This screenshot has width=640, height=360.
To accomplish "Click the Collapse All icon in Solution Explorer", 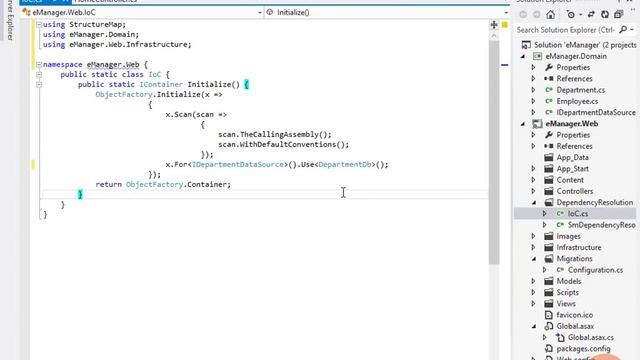I will click(619, 15).
